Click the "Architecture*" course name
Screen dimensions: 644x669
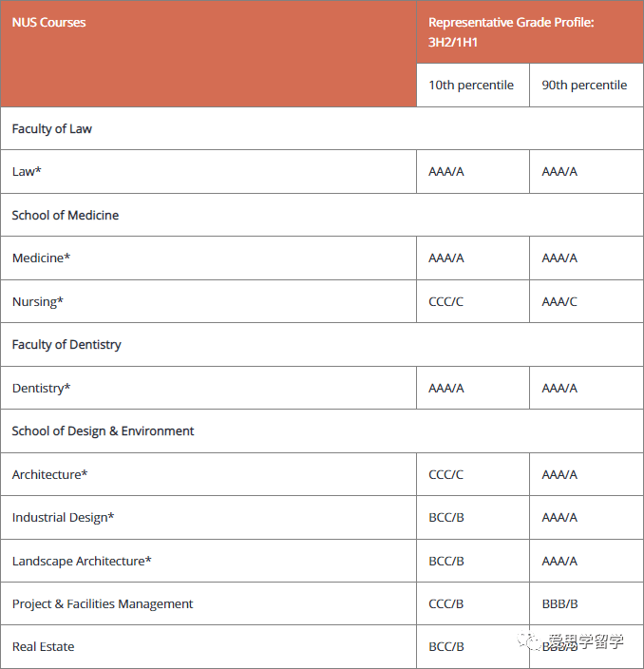point(49,474)
